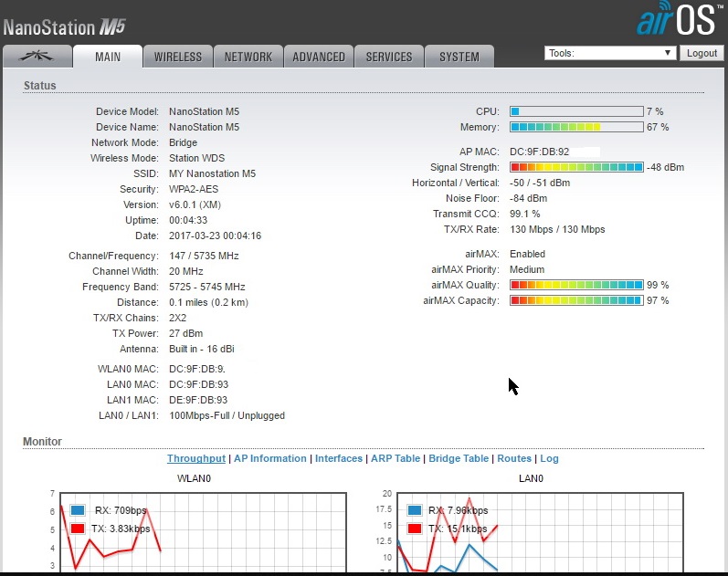Select 100Mbps-Full / Unplugged LAN status
The width and height of the screenshot is (728, 576).
227,415
